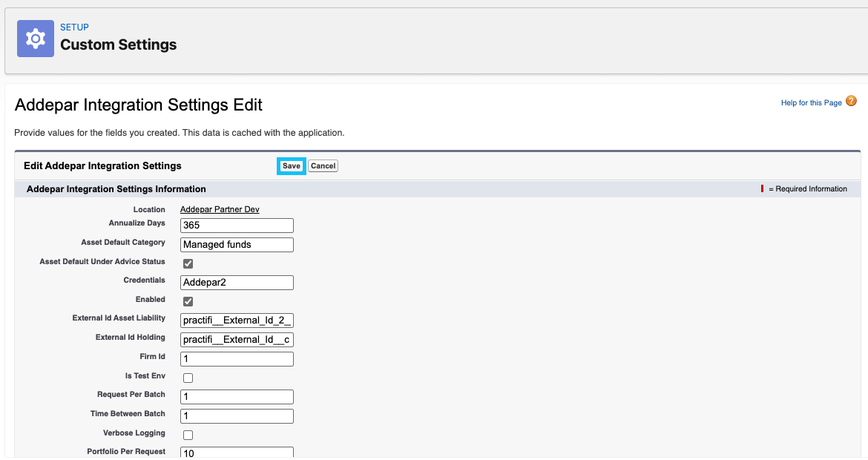
Task: Toggle the Enabled checkbox
Action: pyautogui.click(x=188, y=301)
